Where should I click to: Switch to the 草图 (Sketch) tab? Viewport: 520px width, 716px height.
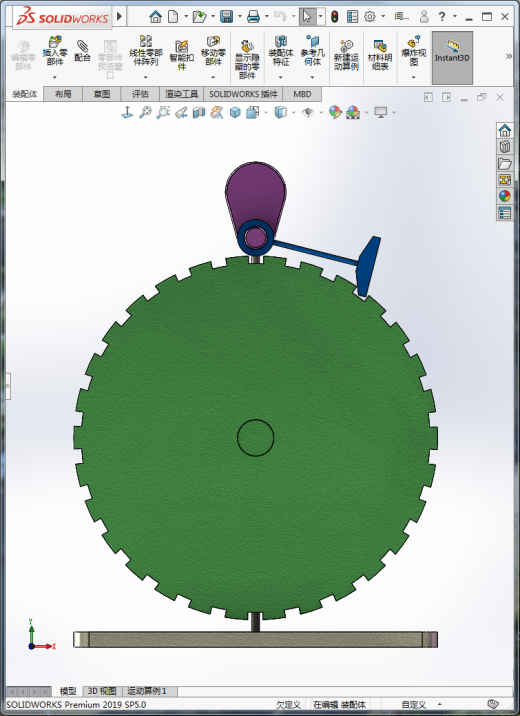pos(102,94)
